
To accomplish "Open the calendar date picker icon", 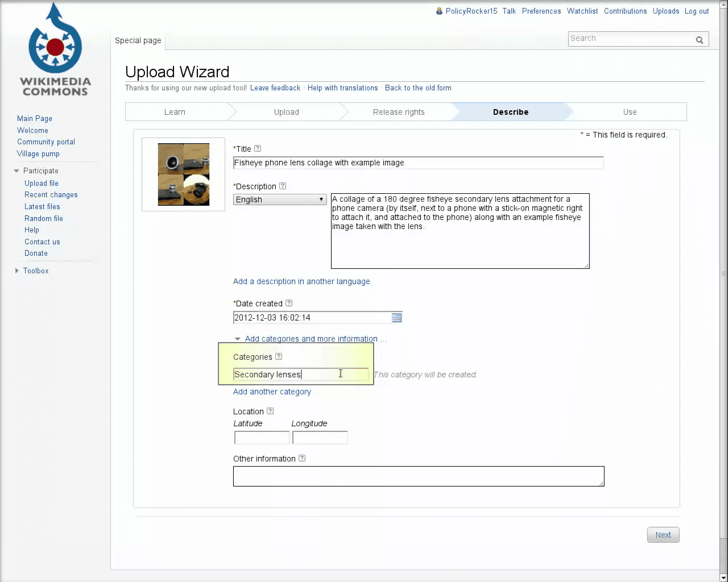I will [396, 318].
